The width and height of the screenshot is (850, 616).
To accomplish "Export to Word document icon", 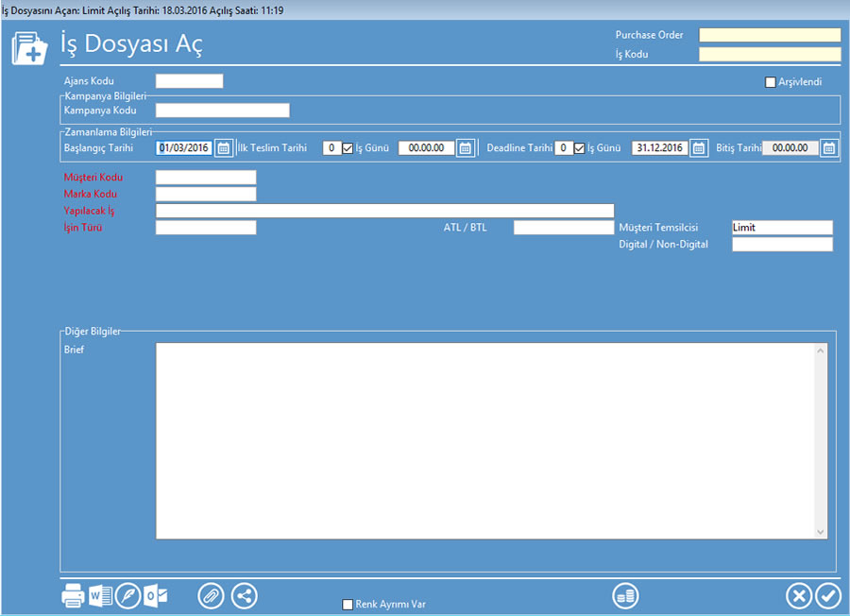I will pyautogui.click(x=100, y=596).
